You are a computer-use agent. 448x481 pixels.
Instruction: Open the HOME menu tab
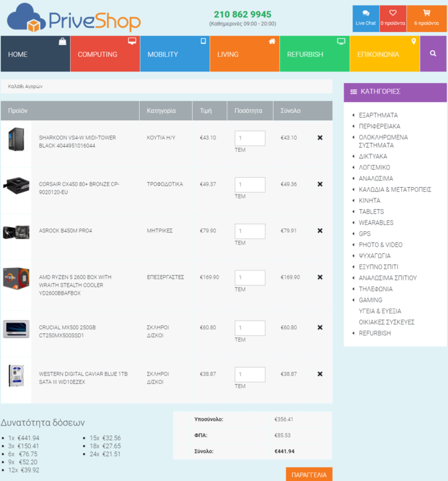[x=35, y=53]
